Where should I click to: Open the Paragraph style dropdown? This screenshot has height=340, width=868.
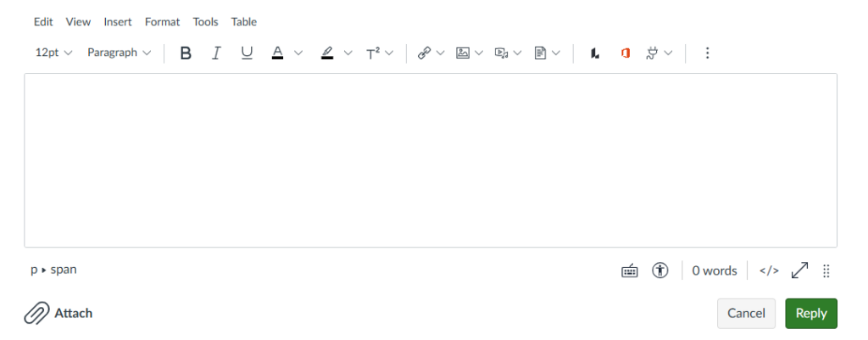coord(119,53)
